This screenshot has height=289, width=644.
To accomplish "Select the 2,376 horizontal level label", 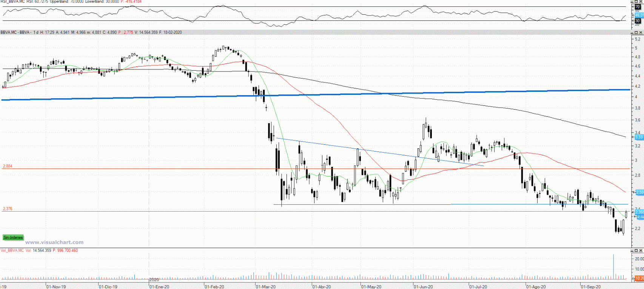I will (8, 209).
